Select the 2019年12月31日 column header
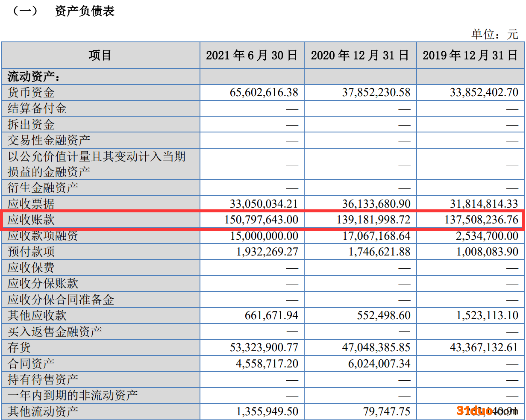526x420 pixels. click(470, 55)
